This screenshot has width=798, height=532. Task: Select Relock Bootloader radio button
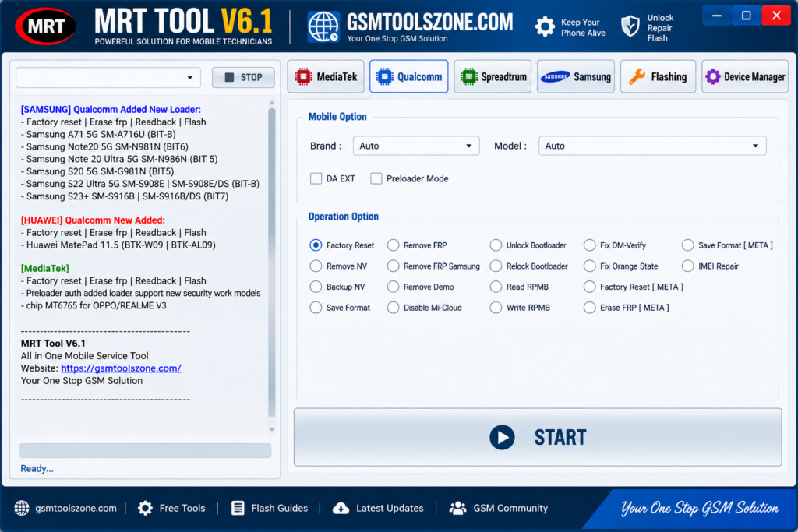(496, 266)
